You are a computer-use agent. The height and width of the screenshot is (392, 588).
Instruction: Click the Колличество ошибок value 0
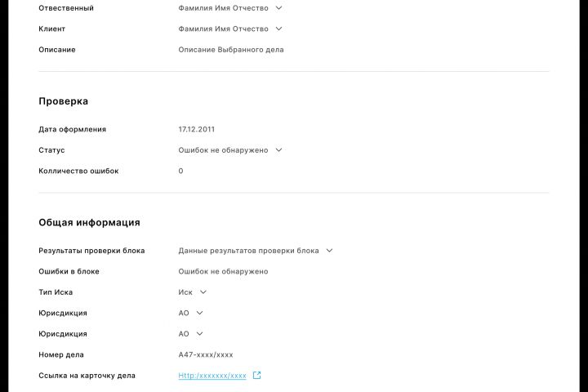pos(180,171)
